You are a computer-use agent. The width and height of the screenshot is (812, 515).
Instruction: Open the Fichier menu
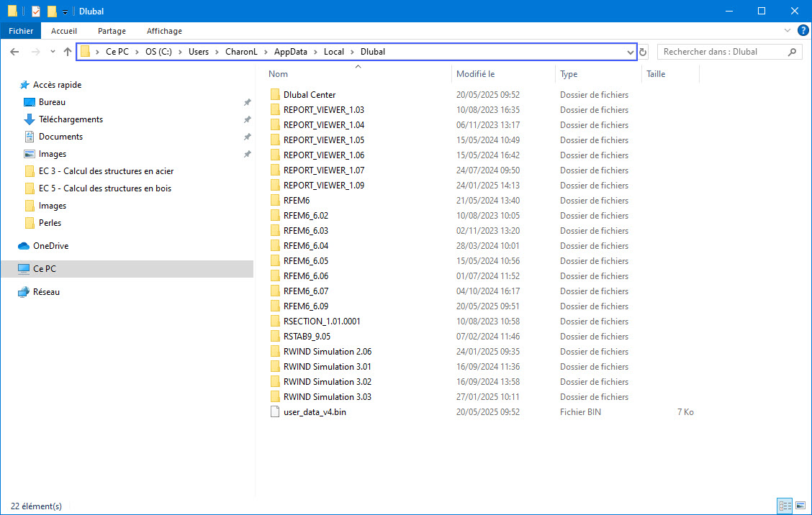pos(21,31)
